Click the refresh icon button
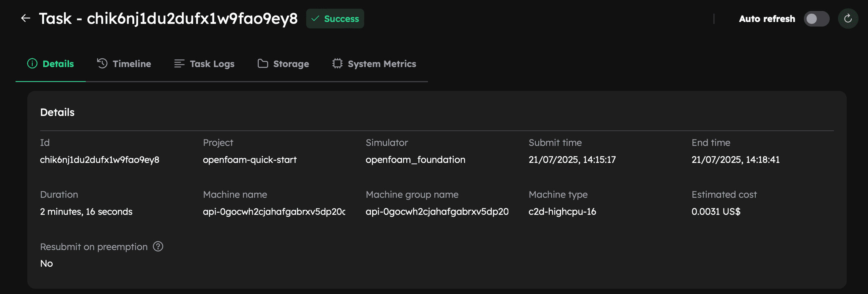The image size is (868, 294). click(848, 19)
